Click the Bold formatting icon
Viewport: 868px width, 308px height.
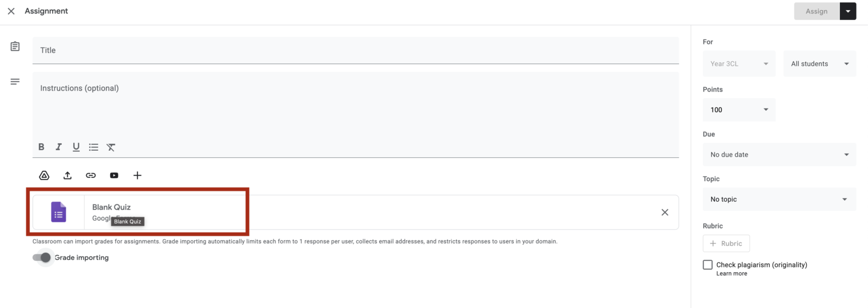click(x=41, y=147)
